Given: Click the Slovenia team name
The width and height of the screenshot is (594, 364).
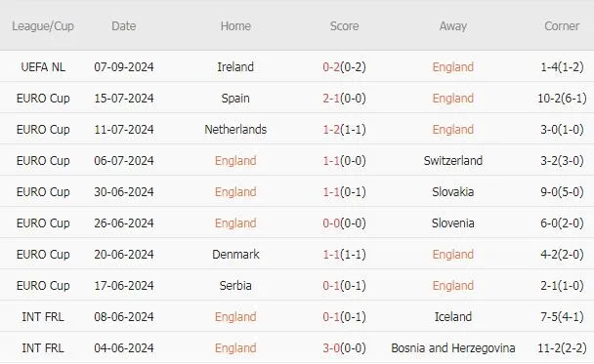Looking at the screenshot, I should (453, 223).
